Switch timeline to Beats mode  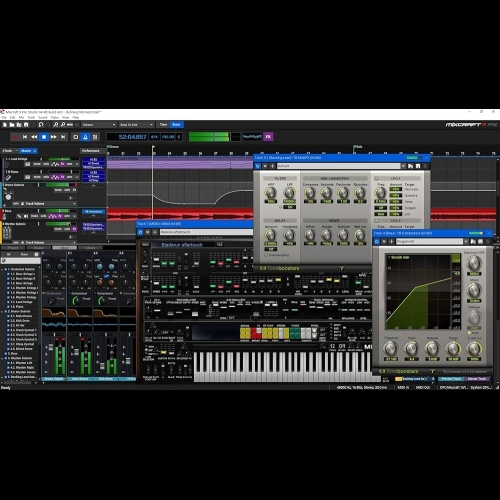pyautogui.click(x=176, y=125)
